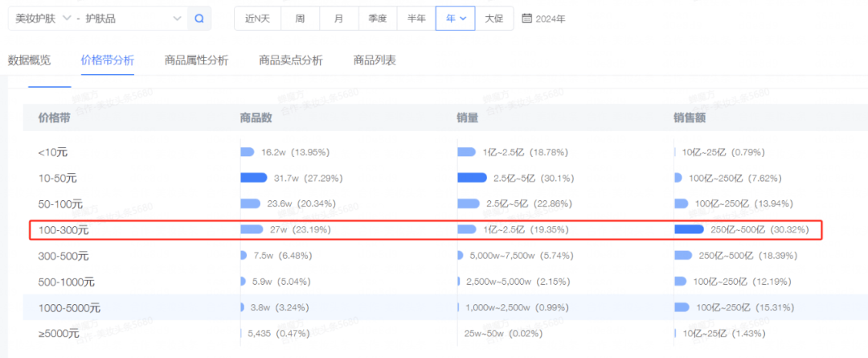Click the 100亿~250亿 (15.31%) value
Screen dimensions: 868x358
(745, 307)
